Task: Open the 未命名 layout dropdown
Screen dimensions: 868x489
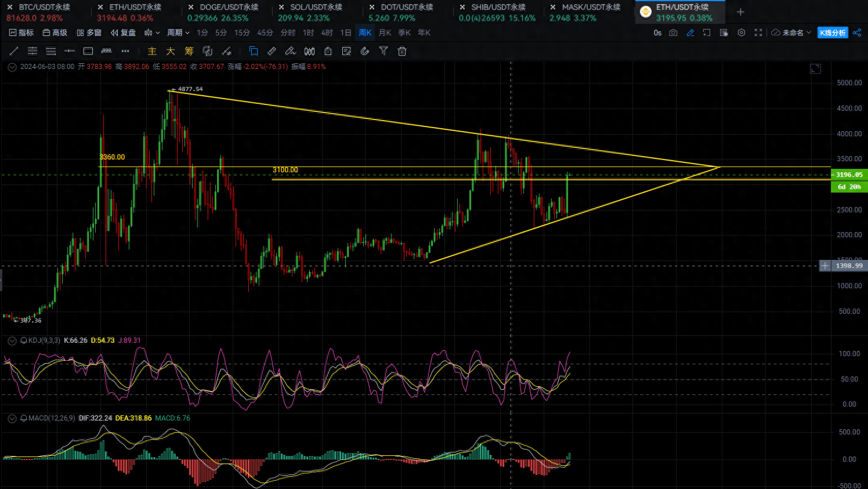Action: pyautogui.click(x=791, y=32)
